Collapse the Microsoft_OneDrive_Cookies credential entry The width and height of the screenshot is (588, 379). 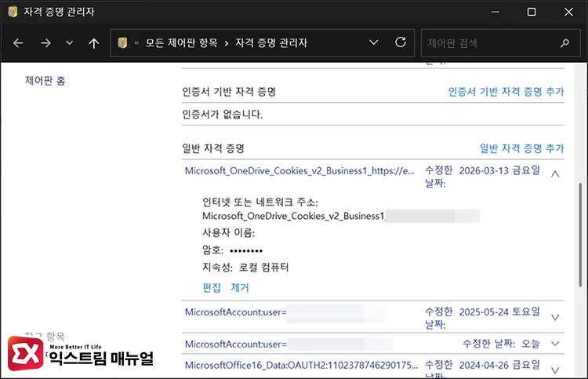(x=555, y=173)
